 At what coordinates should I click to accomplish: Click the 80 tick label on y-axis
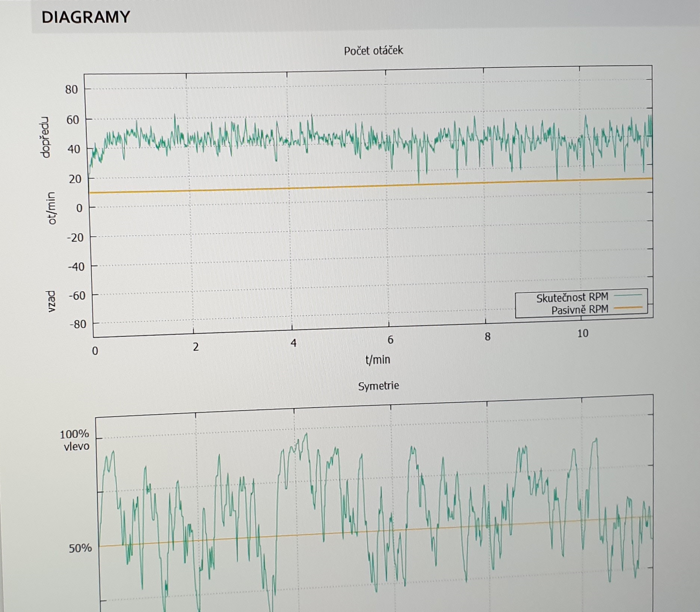coord(71,89)
